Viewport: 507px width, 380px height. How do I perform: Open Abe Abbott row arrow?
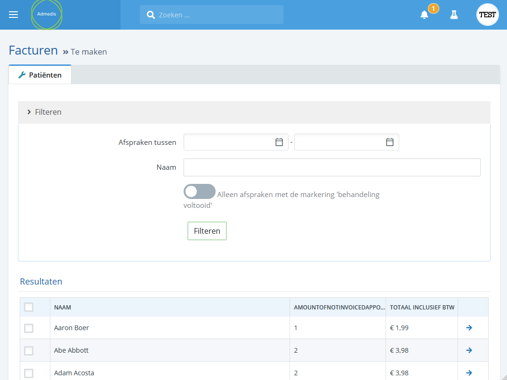[x=469, y=350]
